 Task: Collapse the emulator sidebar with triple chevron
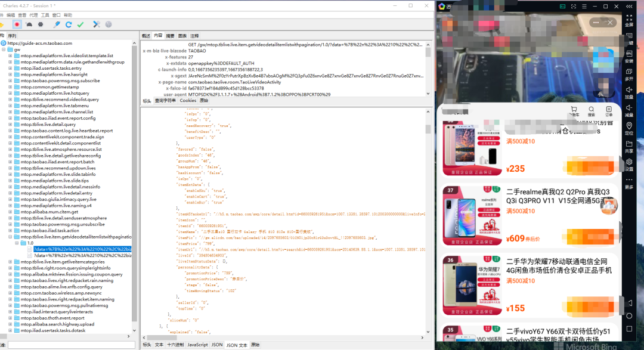629,7
